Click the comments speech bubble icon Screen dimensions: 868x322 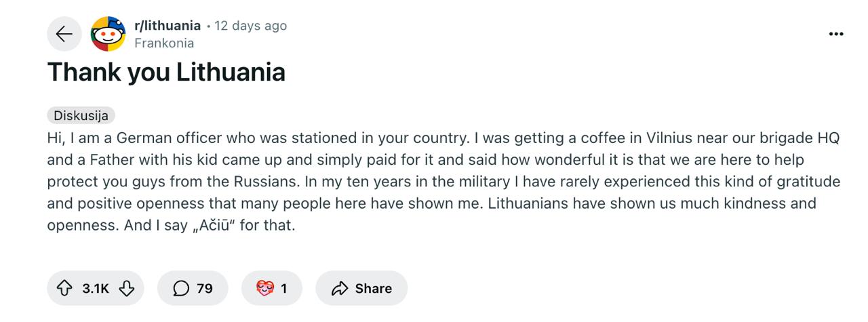(180, 289)
